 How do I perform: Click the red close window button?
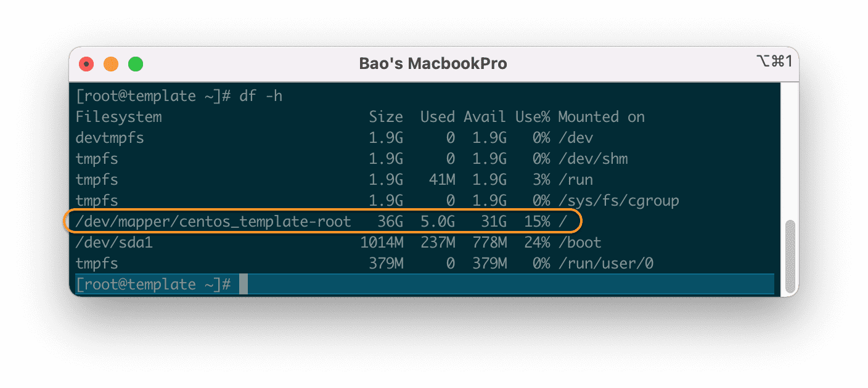pos(86,63)
